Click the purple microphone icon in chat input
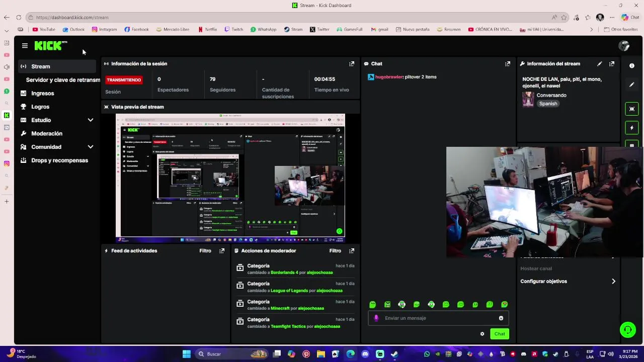 376,318
